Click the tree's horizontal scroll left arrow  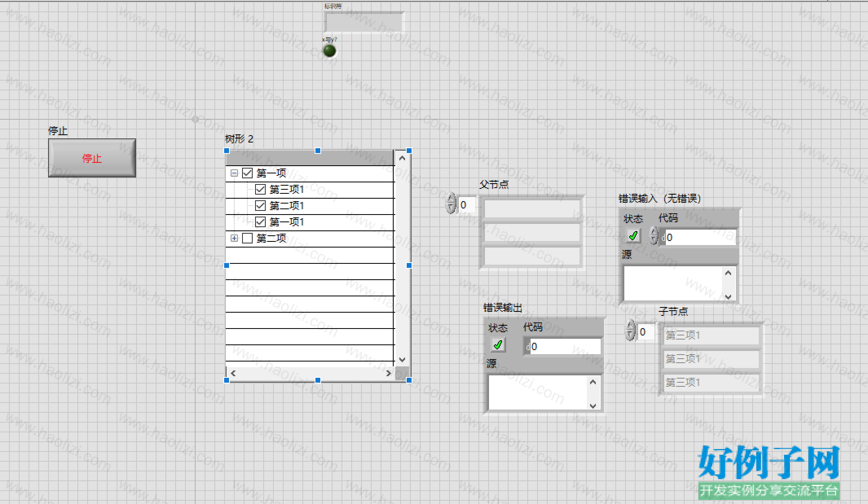pos(233,373)
